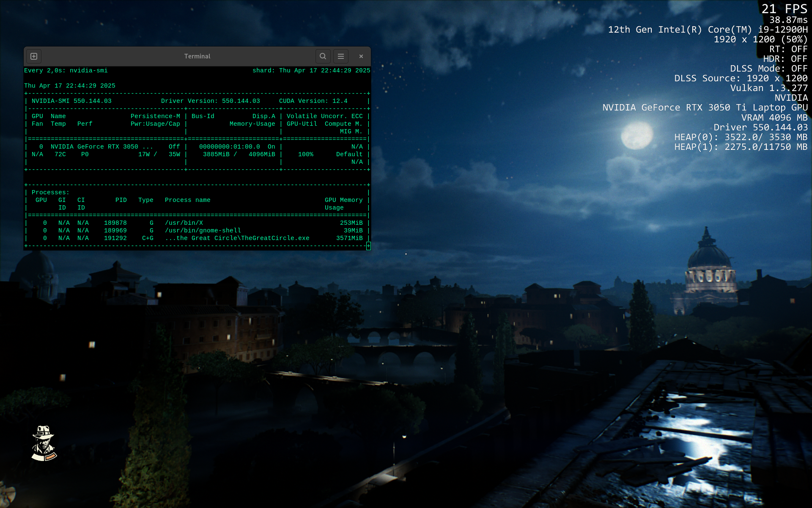This screenshot has height=508, width=812.
Task: Click the '100%' GPU-Util value
Action: click(306, 155)
